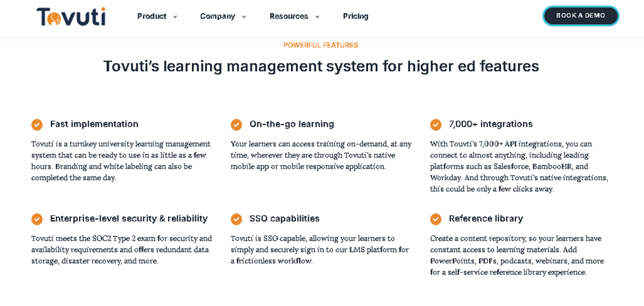Click checkmark icon beside SSO capabilities
This screenshot has height=306, width=644.
click(236, 219)
